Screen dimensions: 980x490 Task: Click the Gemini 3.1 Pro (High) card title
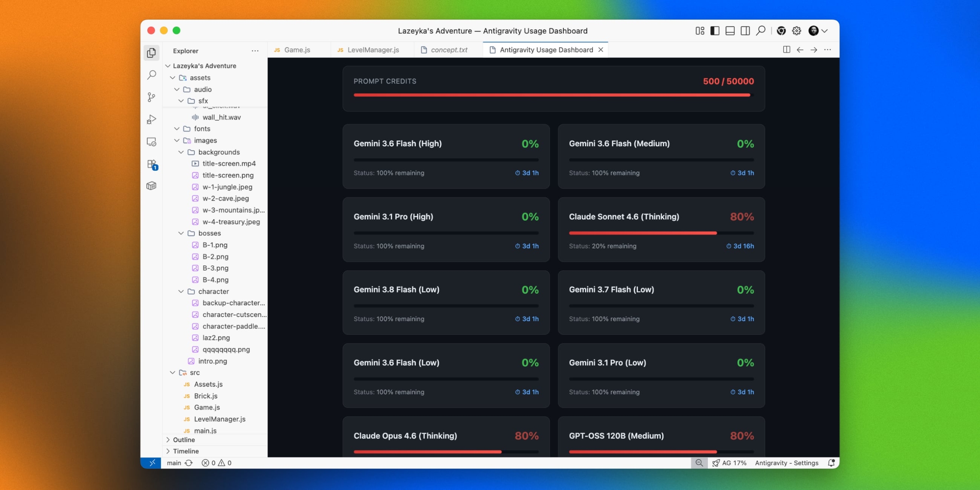[394, 217]
